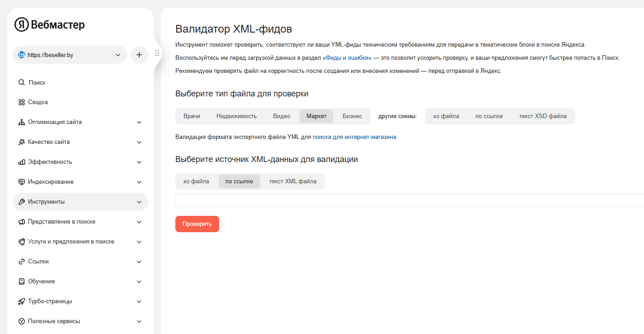Expand the Оптимизация сайта section chevron
Image resolution: width=644 pixels, height=334 pixels.
pos(139,122)
